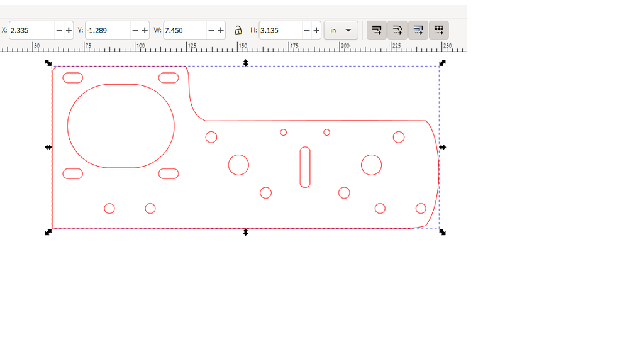Click the large rounded cutout in bracket
Image resolution: width=644 pixels, height=362 pixels.
click(121, 126)
